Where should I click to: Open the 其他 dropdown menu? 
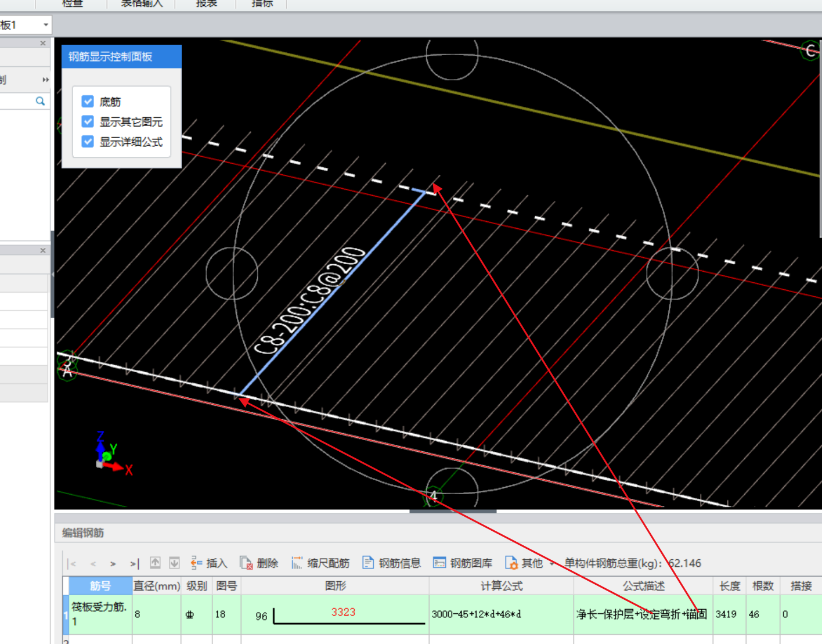(x=529, y=563)
